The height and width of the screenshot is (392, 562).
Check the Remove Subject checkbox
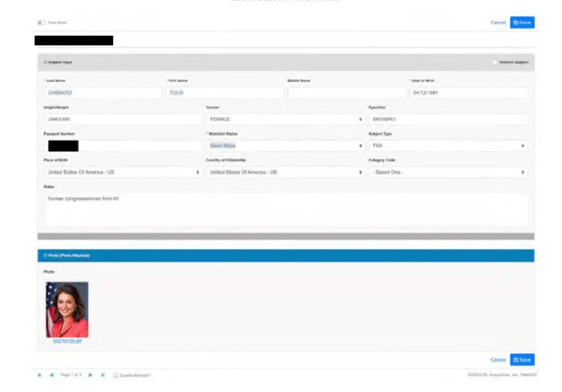pyautogui.click(x=495, y=62)
